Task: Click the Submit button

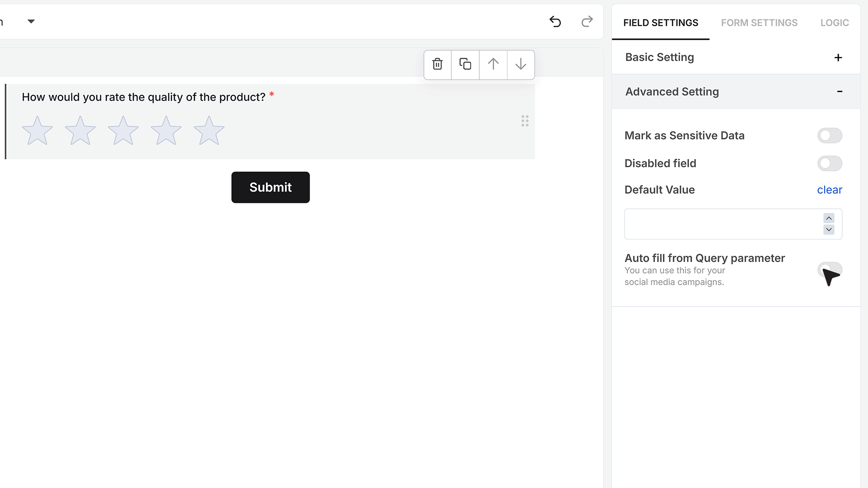Action: [x=270, y=187]
